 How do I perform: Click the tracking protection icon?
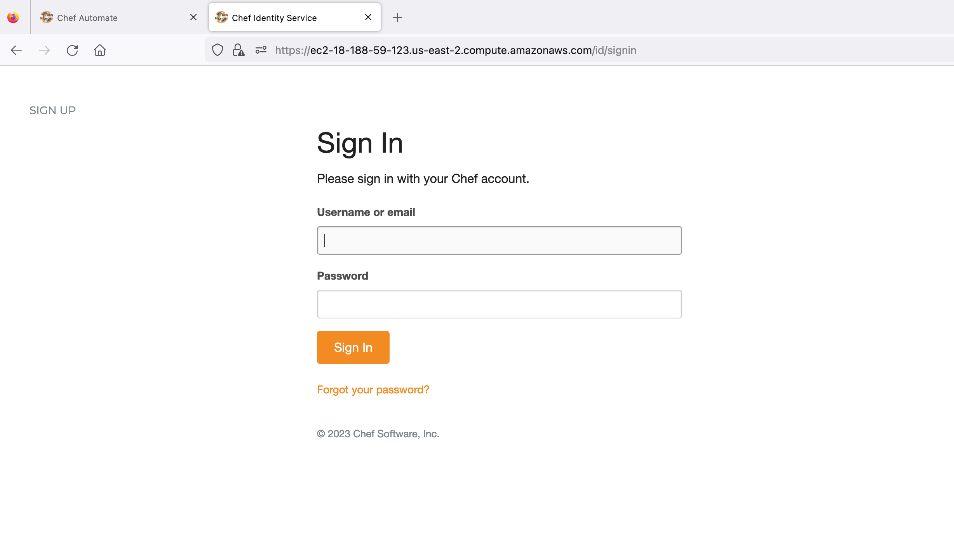click(217, 50)
